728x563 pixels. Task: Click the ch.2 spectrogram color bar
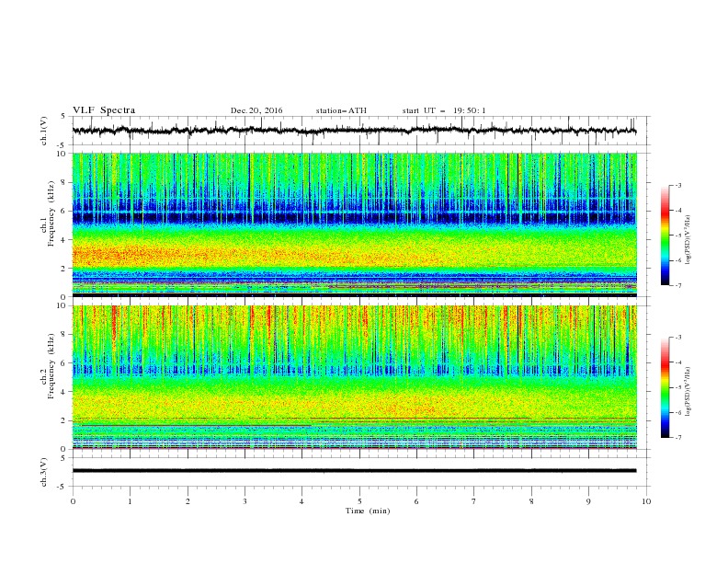665,387
